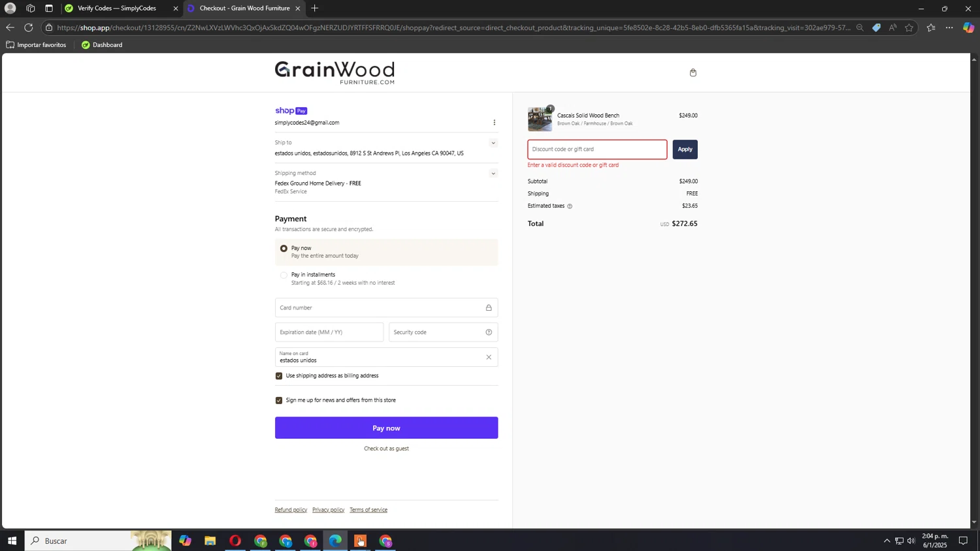Apply the discount code
This screenshot has width=980, height=551.
click(685, 150)
